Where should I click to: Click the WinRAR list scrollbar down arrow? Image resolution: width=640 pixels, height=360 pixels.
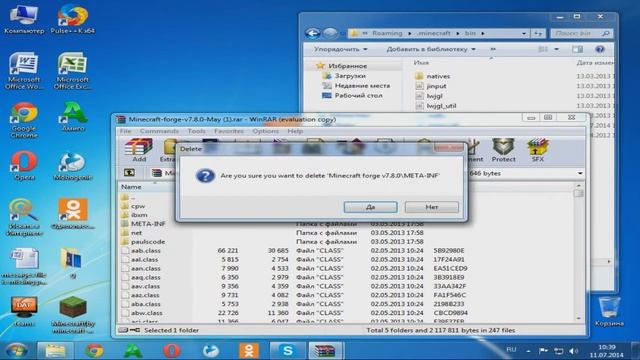coord(578,318)
